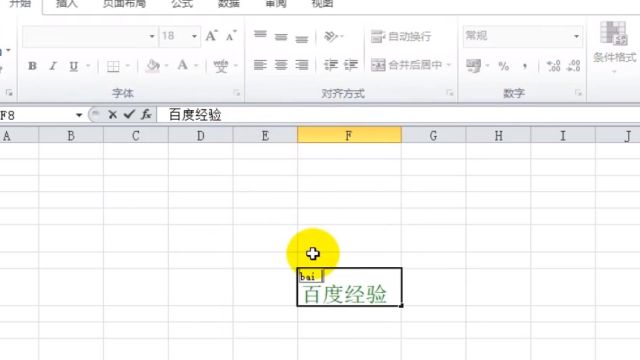
Task: Confirm formula bar entry checkmark
Action: click(x=129, y=115)
